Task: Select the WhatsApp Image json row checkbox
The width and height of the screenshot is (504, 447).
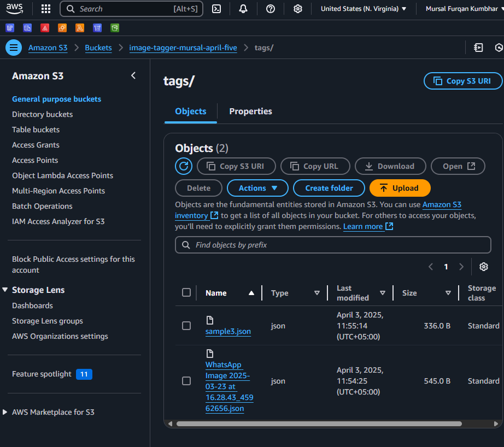Action: tap(186, 381)
